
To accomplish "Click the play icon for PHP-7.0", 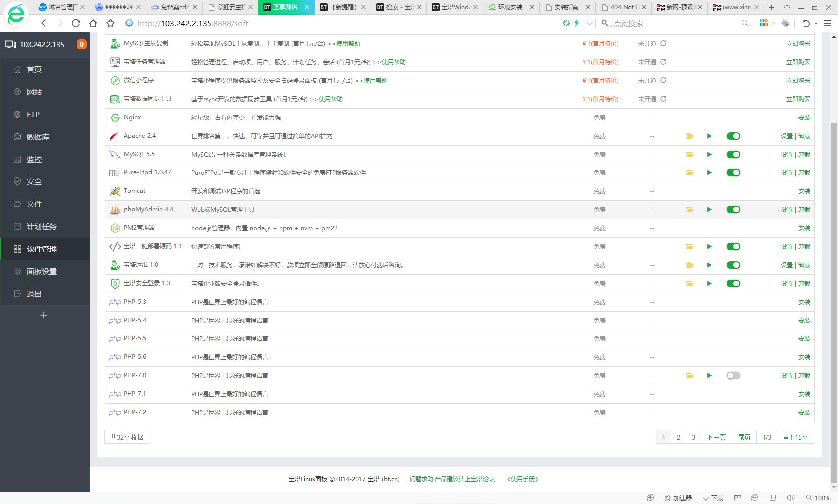I will point(709,376).
